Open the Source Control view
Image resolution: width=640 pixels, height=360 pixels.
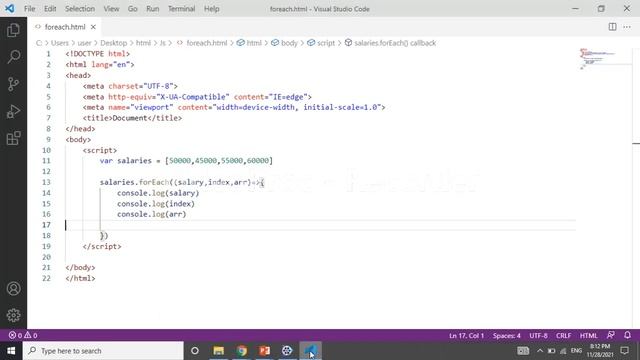[13, 84]
